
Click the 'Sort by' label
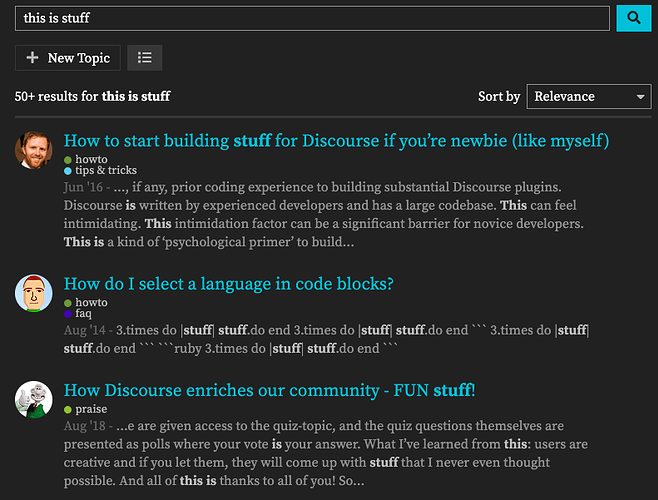point(499,97)
